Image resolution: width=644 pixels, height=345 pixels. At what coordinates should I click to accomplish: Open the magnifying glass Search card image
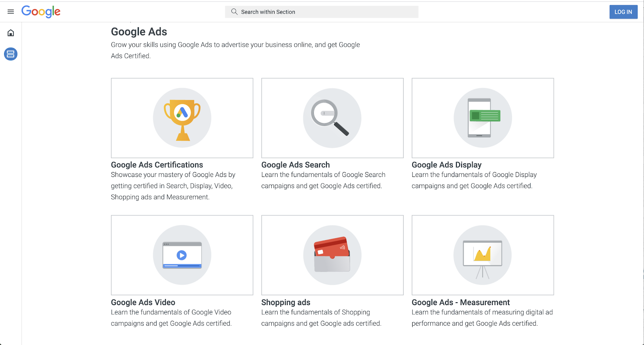click(x=332, y=118)
